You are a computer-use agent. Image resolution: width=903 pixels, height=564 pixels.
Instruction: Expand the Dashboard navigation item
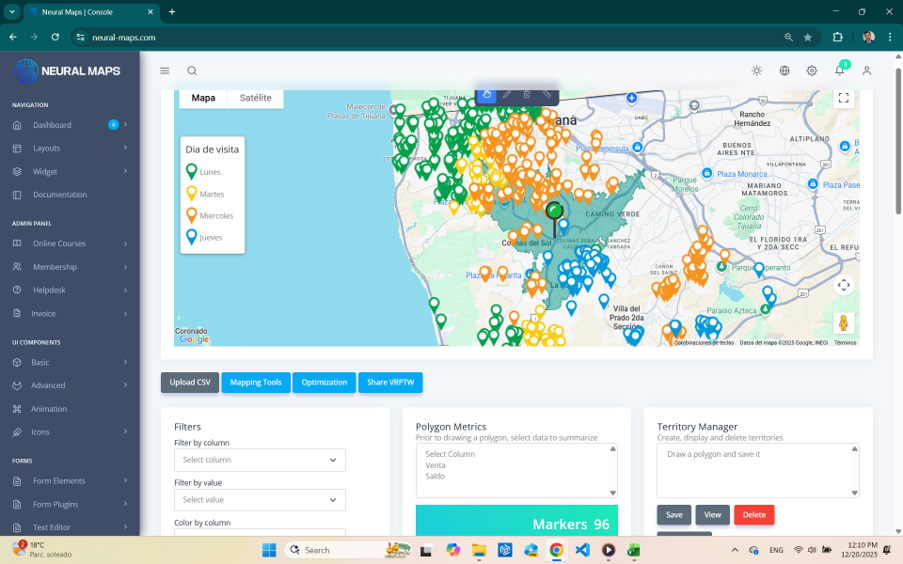70,125
